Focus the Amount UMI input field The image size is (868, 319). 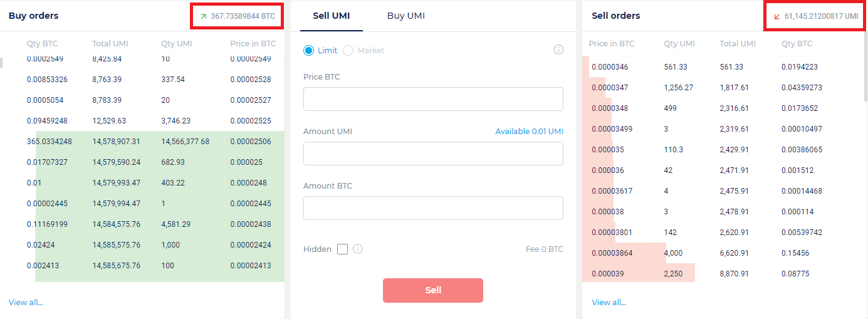click(x=433, y=154)
